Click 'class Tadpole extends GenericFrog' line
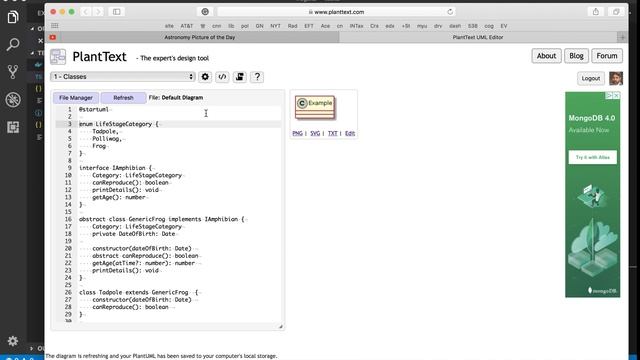 pyautogui.click(x=138, y=292)
